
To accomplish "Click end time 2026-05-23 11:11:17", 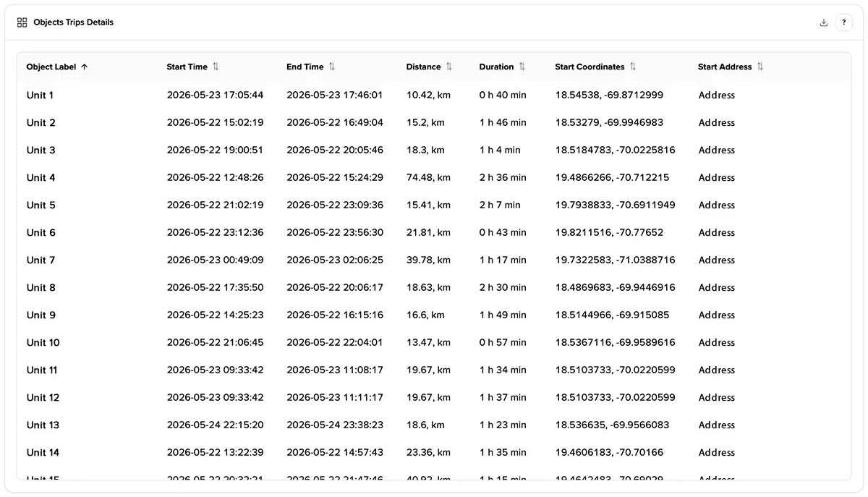I will pyautogui.click(x=335, y=398).
